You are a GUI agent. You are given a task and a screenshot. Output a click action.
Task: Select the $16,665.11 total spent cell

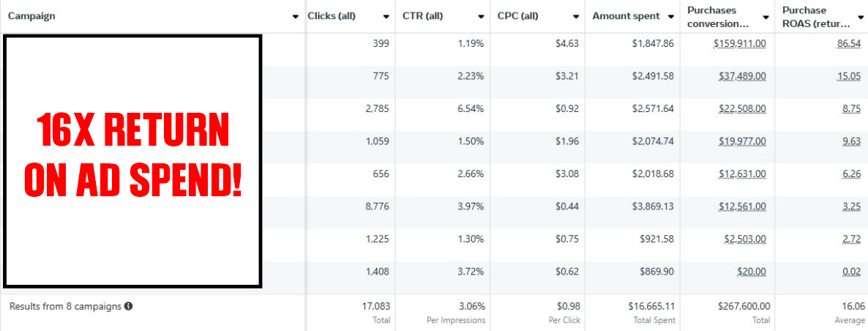(653, 306)
